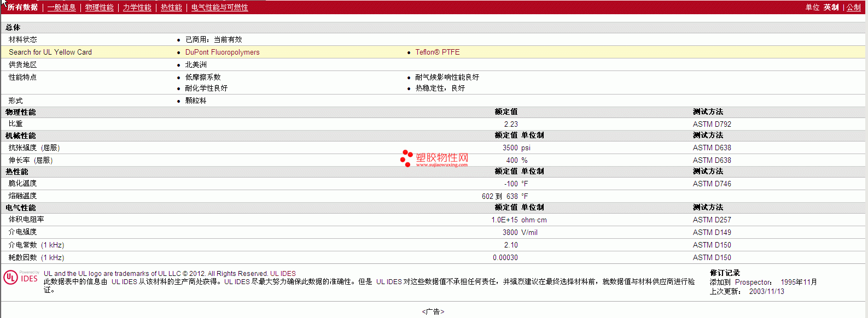The image size is (868, 318).
Task: Open Search for UL Yellow Card link
Action: pos(50,52)
